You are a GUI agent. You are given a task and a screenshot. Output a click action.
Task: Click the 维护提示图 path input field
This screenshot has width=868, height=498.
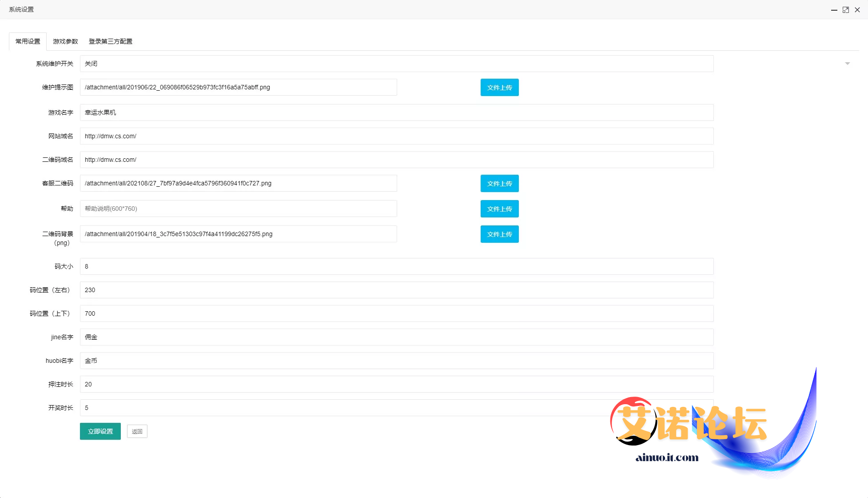[239, 87]
